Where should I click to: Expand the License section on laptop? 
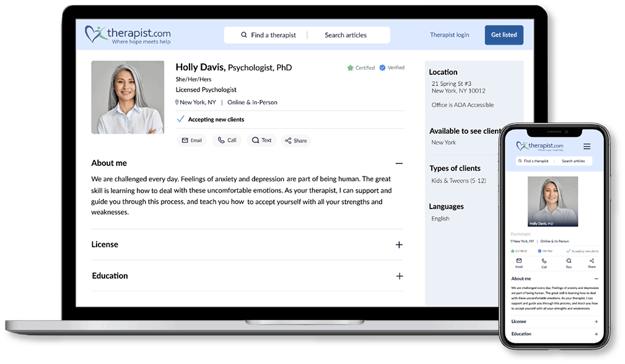[x=399, y=245]
